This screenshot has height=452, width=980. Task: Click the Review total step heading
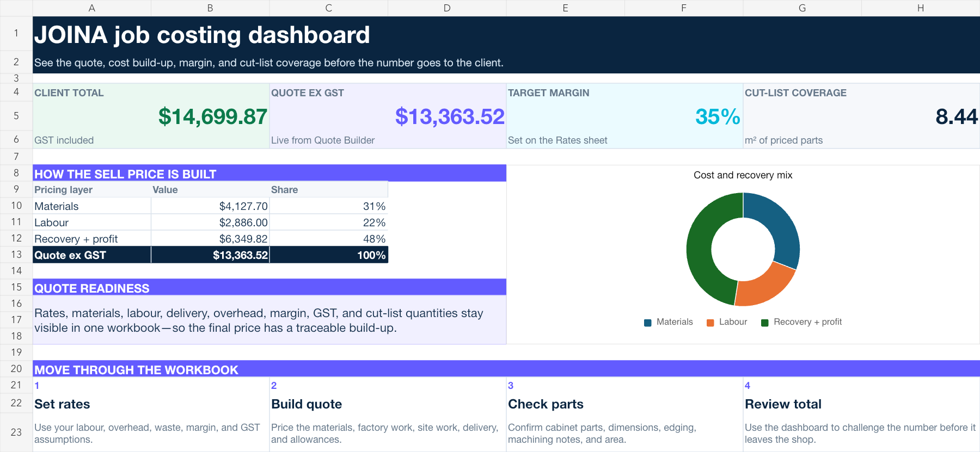(x=783, y=404)
